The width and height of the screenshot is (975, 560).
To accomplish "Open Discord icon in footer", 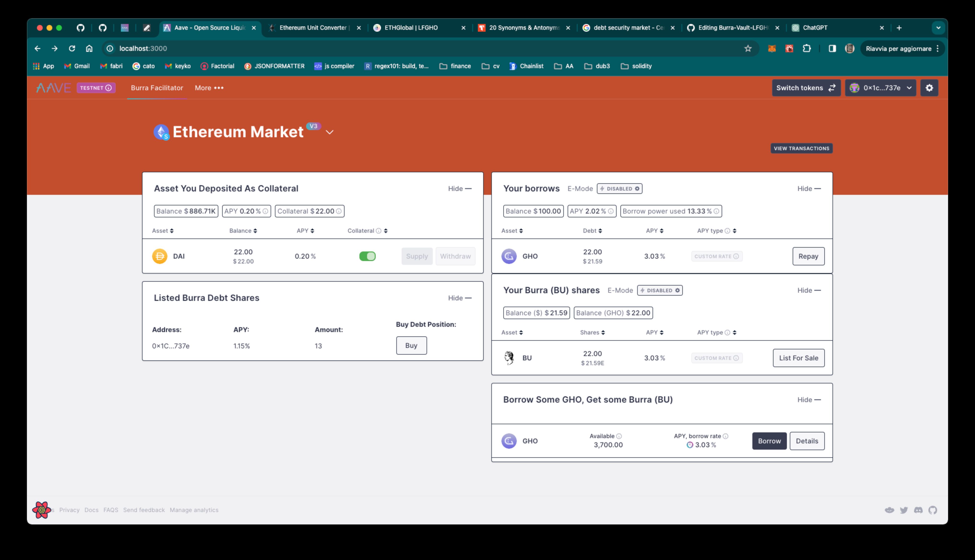I will pyautogui.click(x=918, y=510).
